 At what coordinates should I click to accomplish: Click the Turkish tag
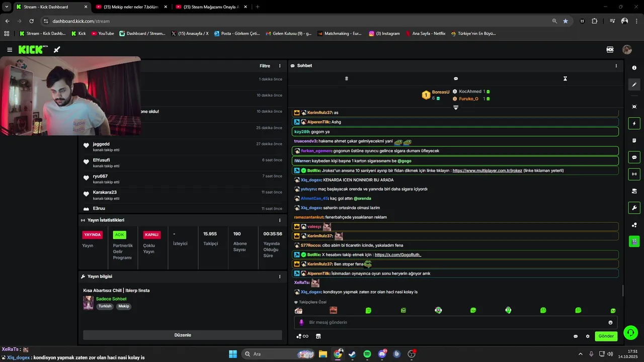[x=105, y=306]
